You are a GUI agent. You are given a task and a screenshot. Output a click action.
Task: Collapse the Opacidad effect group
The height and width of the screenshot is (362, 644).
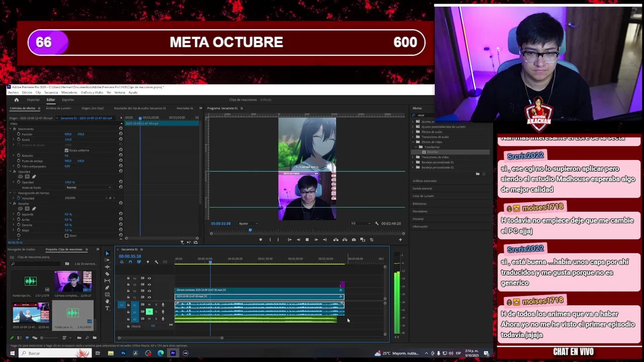[11, 171]
